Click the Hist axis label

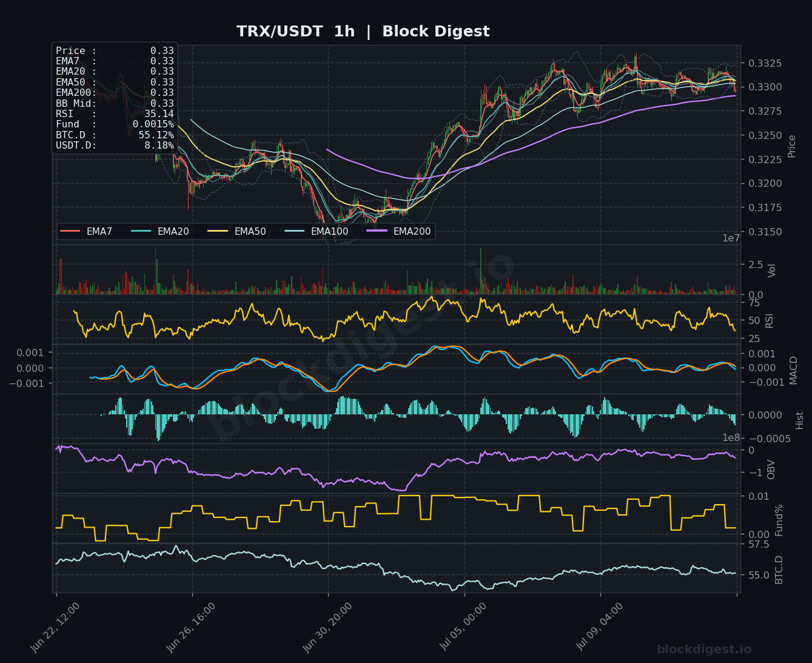(799, 420)
